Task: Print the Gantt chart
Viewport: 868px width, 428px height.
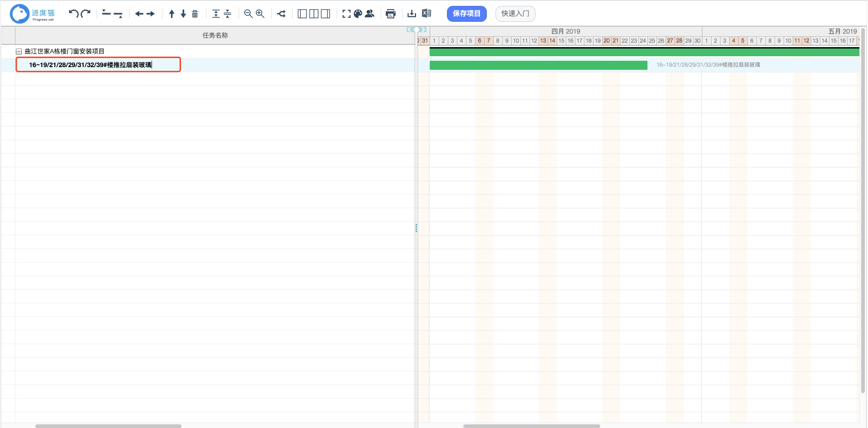Action: tap(391, 14)
